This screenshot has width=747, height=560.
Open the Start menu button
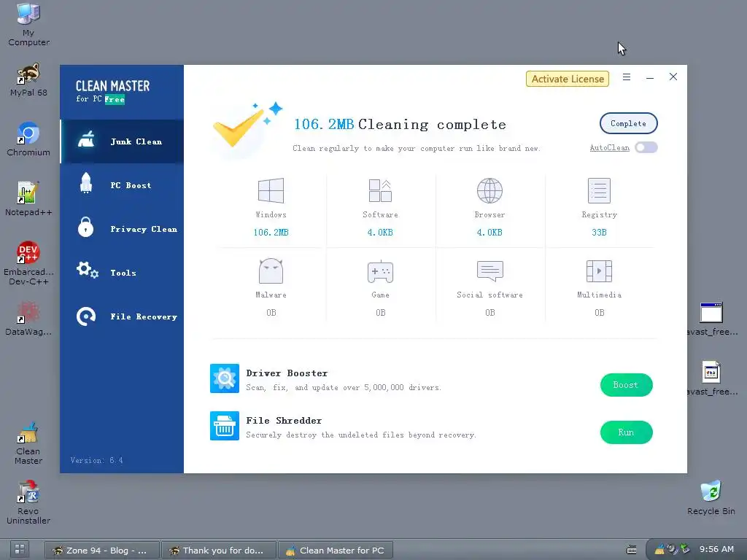coord(20,549)
